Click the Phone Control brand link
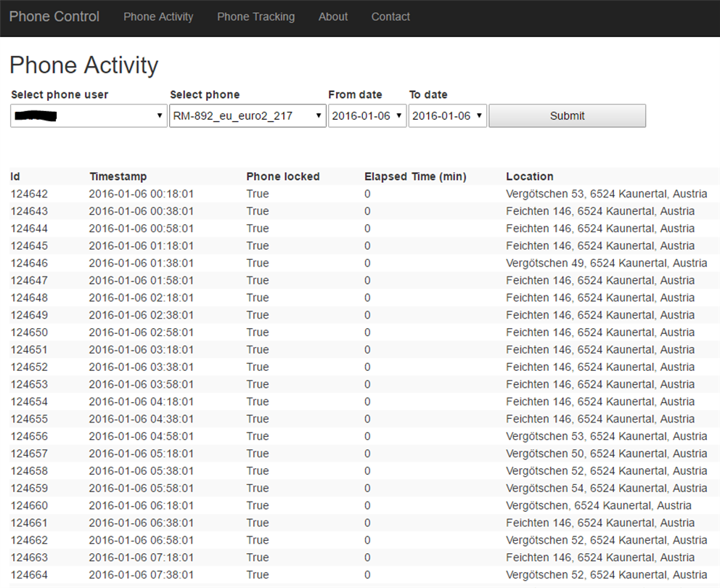 54,17
